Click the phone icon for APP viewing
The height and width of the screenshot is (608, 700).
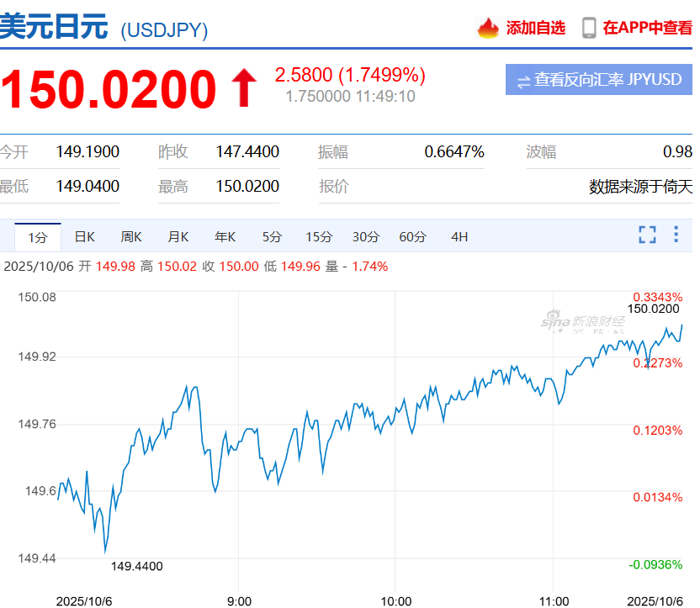pyautogui.click(x=589, y=28)
